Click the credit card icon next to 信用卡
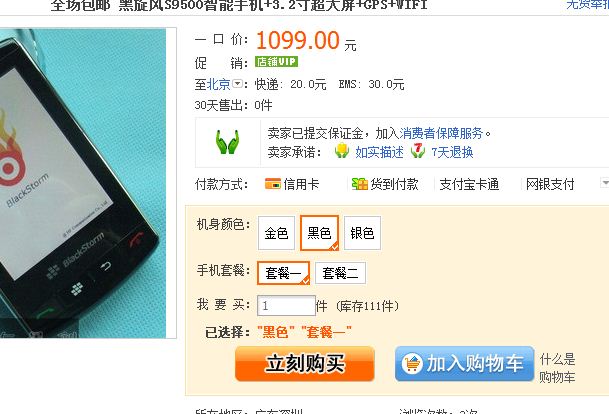The width and height of the screenshot is (609, 414). pos(273,184)
